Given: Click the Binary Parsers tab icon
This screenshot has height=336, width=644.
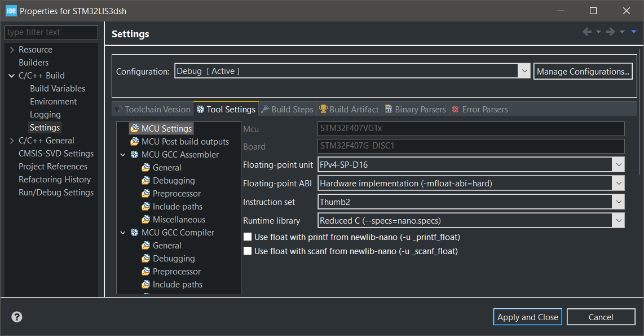Looking at the screenshot, I should (x=389, y=109).
